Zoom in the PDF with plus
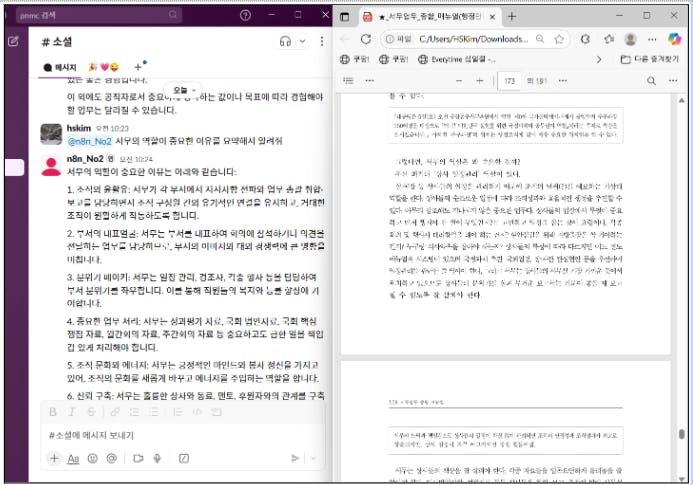The height and width of the screenshot is (485, 693). pyautogui.click(x=480, y=80)
